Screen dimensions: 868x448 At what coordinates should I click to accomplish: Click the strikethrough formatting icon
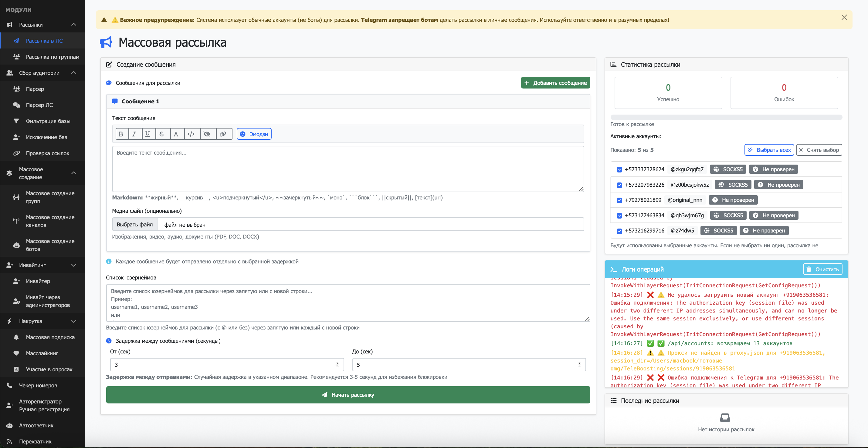pyautogui.click(x=162, y=134)
